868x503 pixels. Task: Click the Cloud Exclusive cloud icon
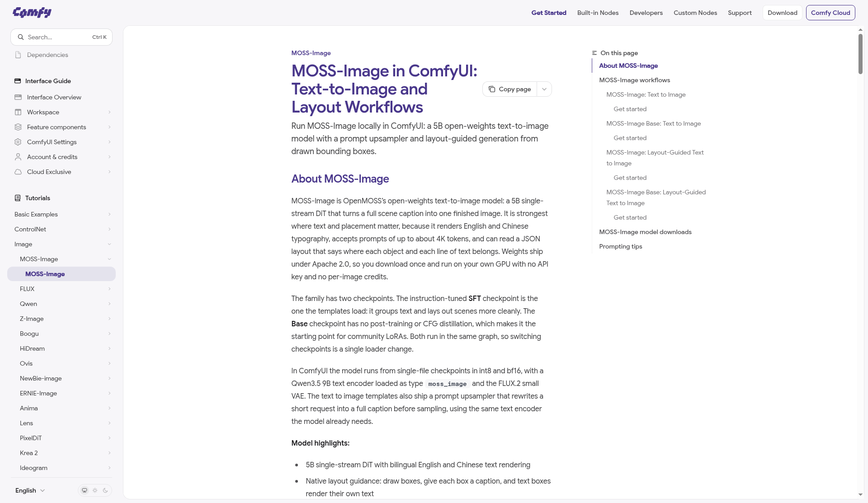[18, 172]
